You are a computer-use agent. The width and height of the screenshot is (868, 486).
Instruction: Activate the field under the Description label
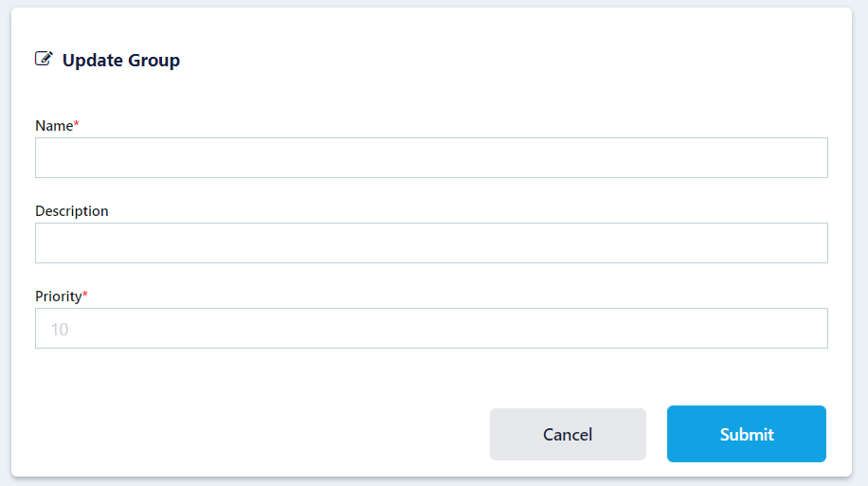point(431,243)
